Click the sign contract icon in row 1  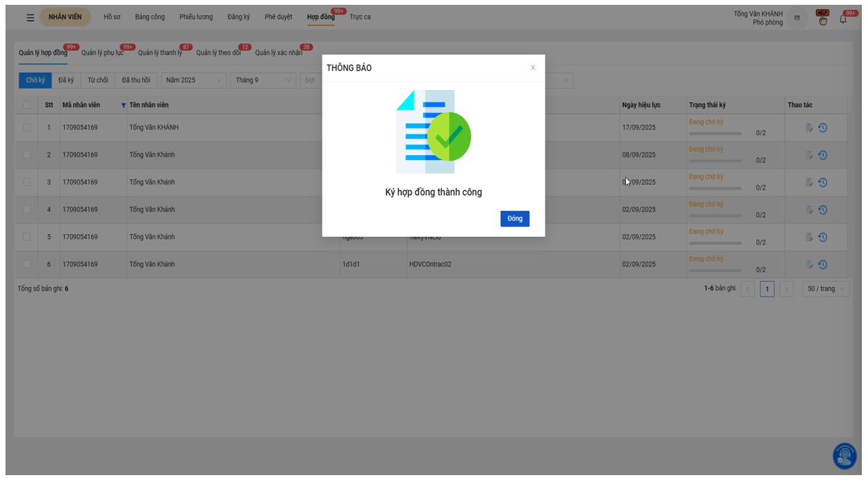810,128
